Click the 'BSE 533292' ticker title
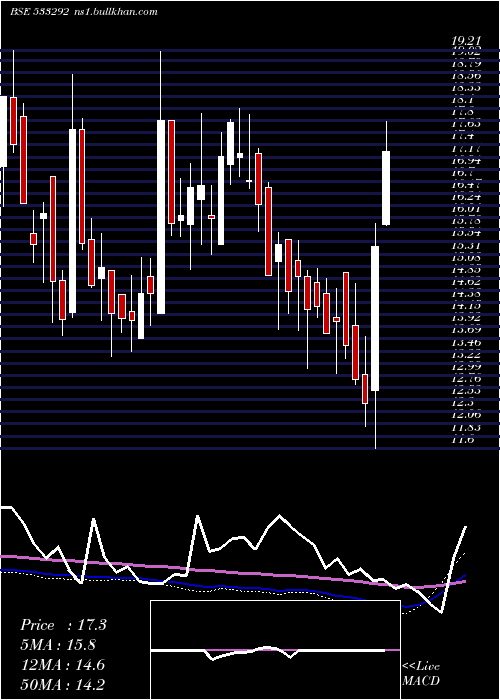The image size is (500, 700). click(x=39, y=12)
